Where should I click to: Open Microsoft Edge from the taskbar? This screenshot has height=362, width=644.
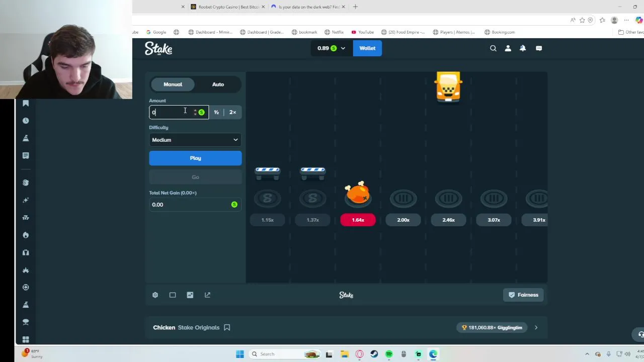click(433, 354)
